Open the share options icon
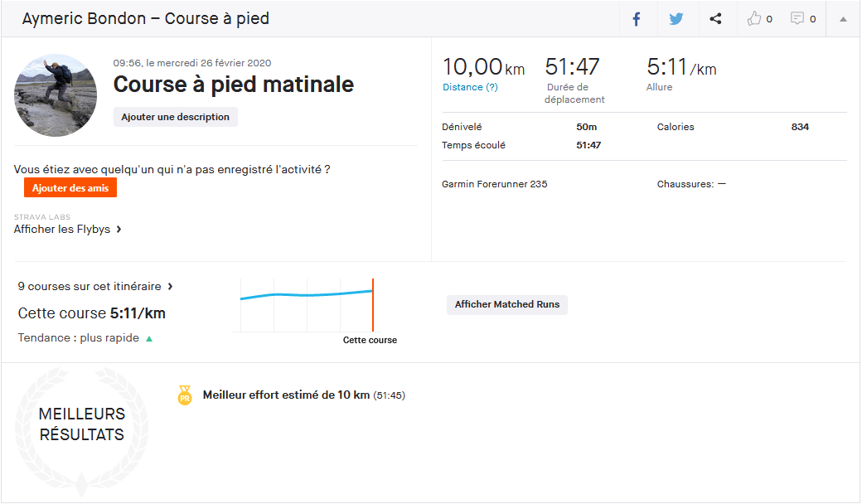The height and width of the screenshot is (504, 862). pos(715,19)
